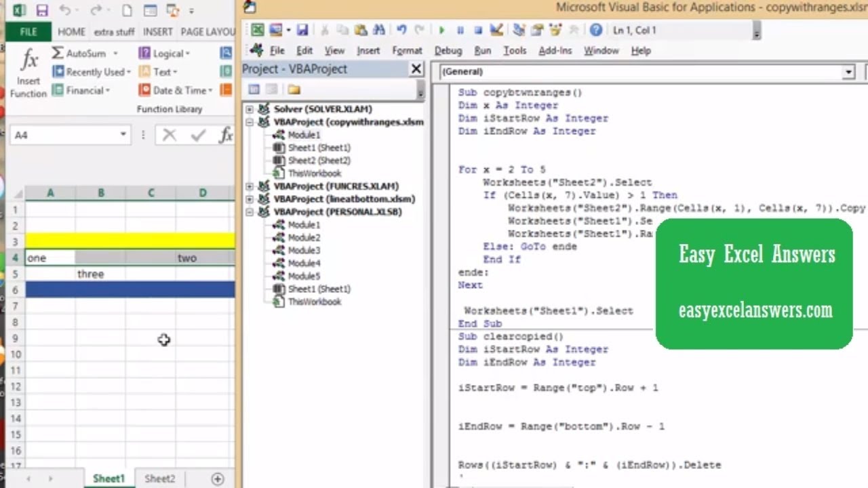Click View Microsoft Excel icon
Viewport: 868px width, 488px height.
coord(258,30)
